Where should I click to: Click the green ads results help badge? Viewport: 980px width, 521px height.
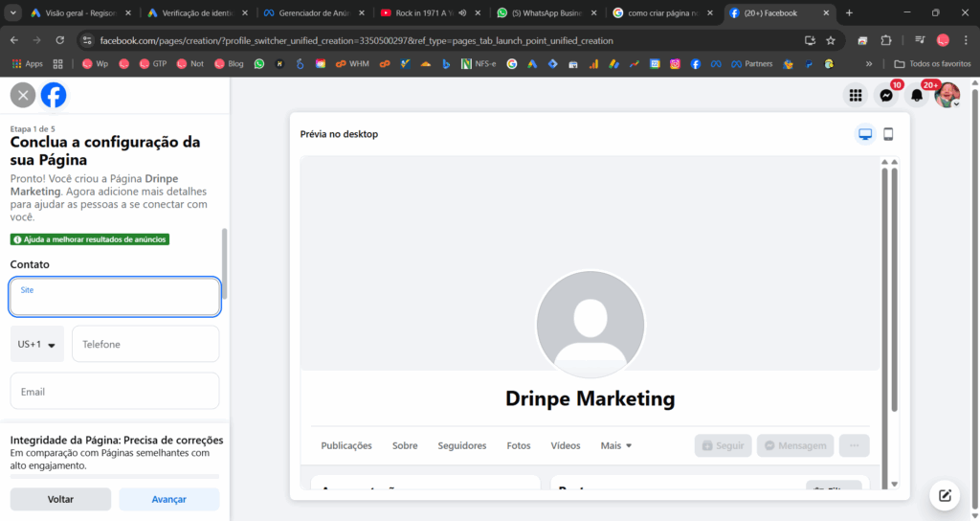pos(90,239)
